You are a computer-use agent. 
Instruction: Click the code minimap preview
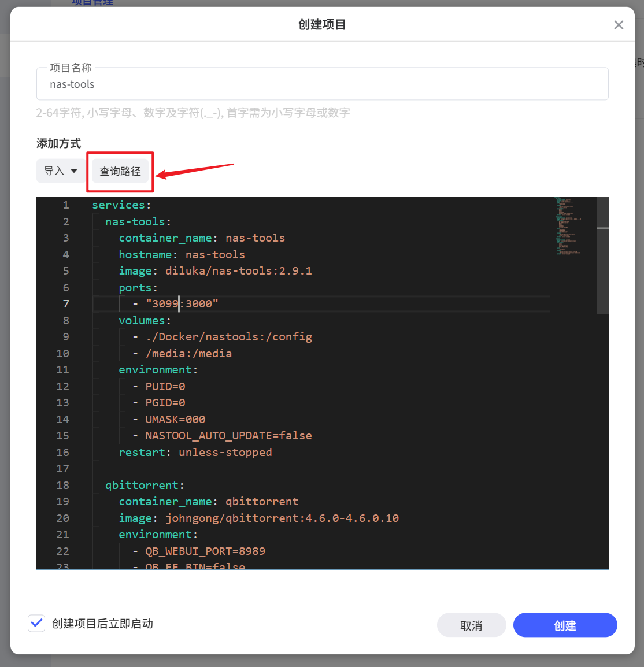point(569,226)
